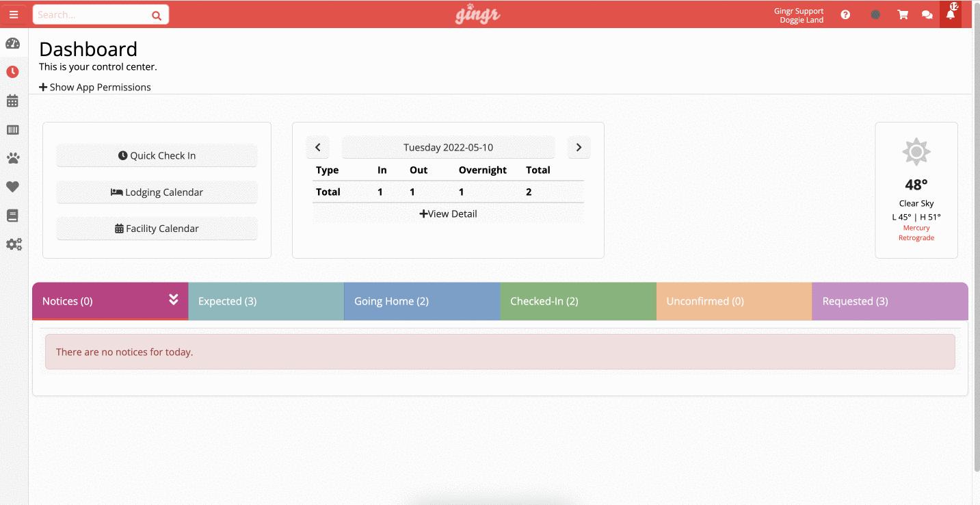Open the chat messages icon
The width and height of the screenshot is (980, 505).
(927, 14)
